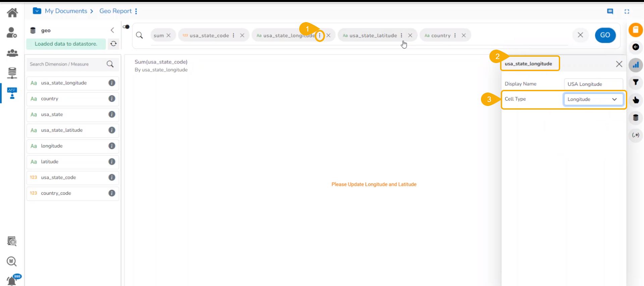The width and height of the screenshot is (644, 286).
Task: Open the regex (.*) icon on right toolbar
Action: coord(636,135)
